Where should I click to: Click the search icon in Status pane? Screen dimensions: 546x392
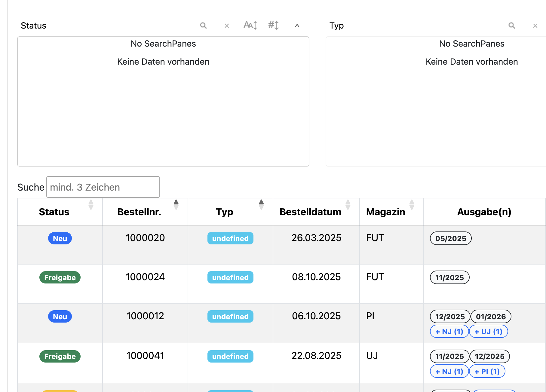click(x=204, y=26)
